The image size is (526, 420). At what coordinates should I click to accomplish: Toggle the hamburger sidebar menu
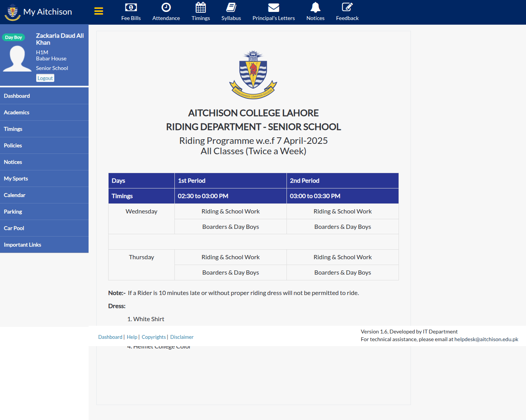point(99,11)
